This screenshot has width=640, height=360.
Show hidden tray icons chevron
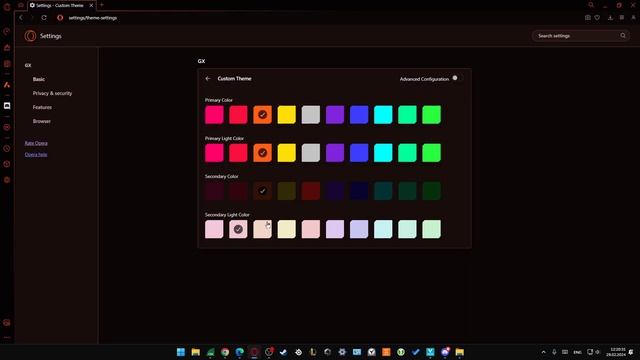pos(543,352)
